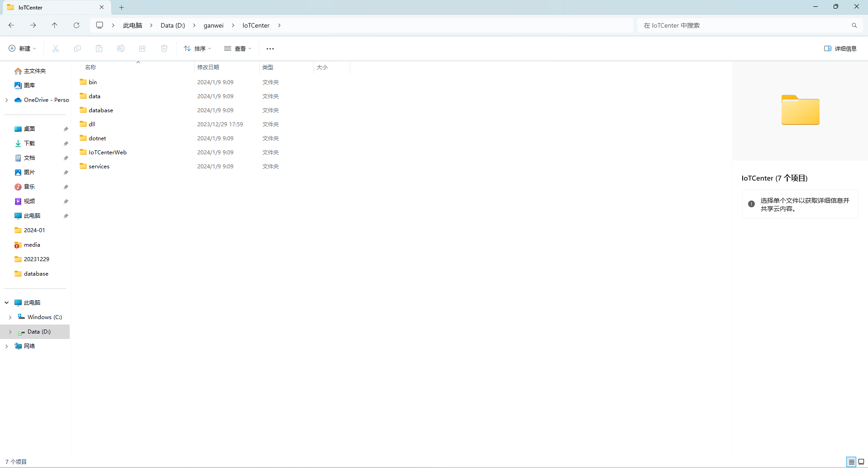Screen dimensions: 868x468
Task: Sort by the 修改日期 column header
Action: (208, 67)
